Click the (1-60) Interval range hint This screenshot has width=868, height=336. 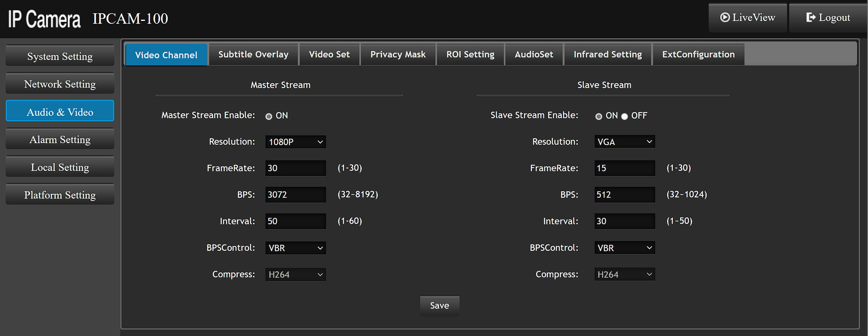click(x=350, y=221)
